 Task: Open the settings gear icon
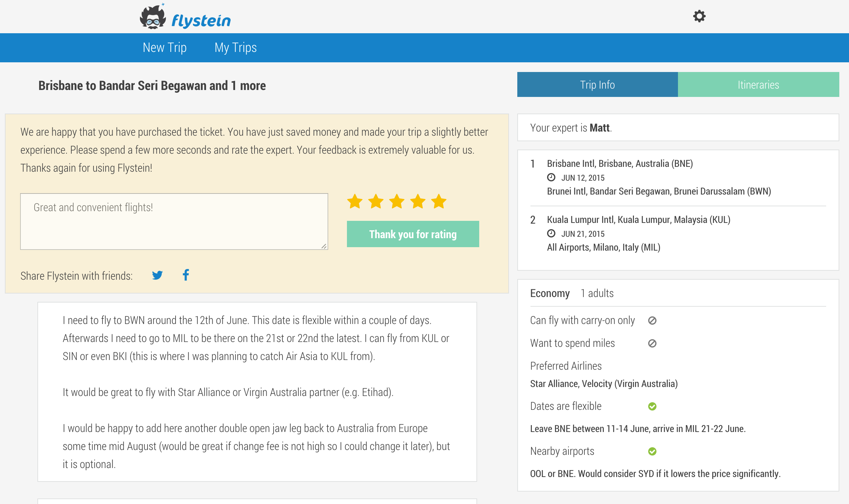[x=699, y=16]
